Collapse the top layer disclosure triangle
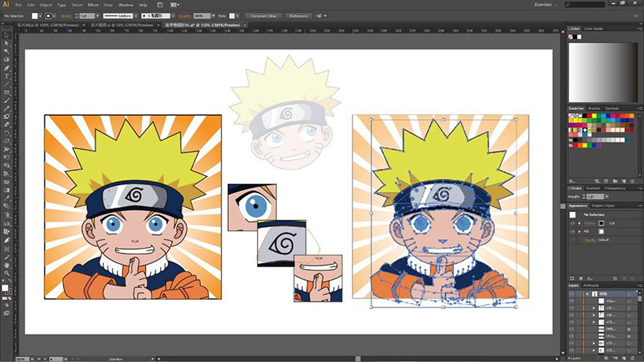Image resolution: width=644 pixels, height=362 pixels. tap(586, 293)
